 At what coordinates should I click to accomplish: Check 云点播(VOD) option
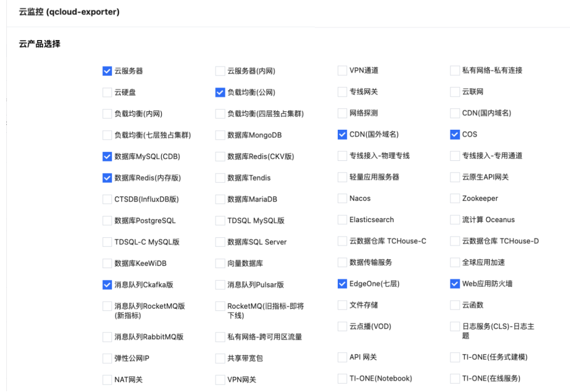tap(342, 327)
